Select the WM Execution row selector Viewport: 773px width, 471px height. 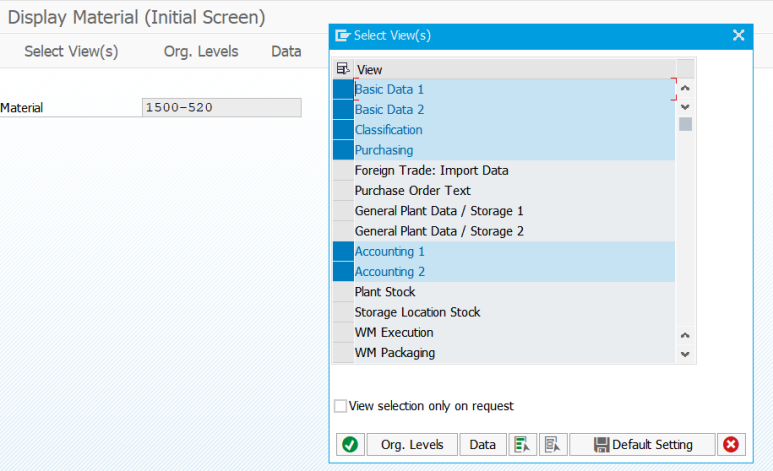point(343,332)
